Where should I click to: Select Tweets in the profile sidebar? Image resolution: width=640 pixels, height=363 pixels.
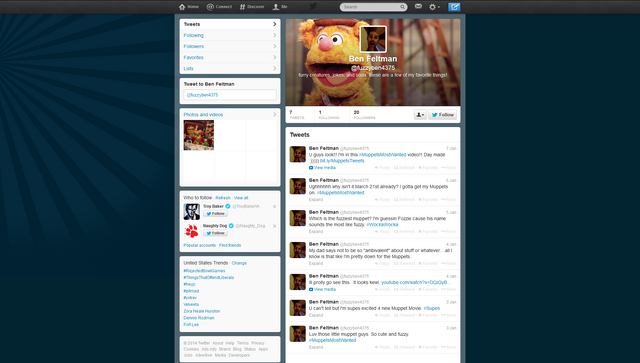pos(230,24)
